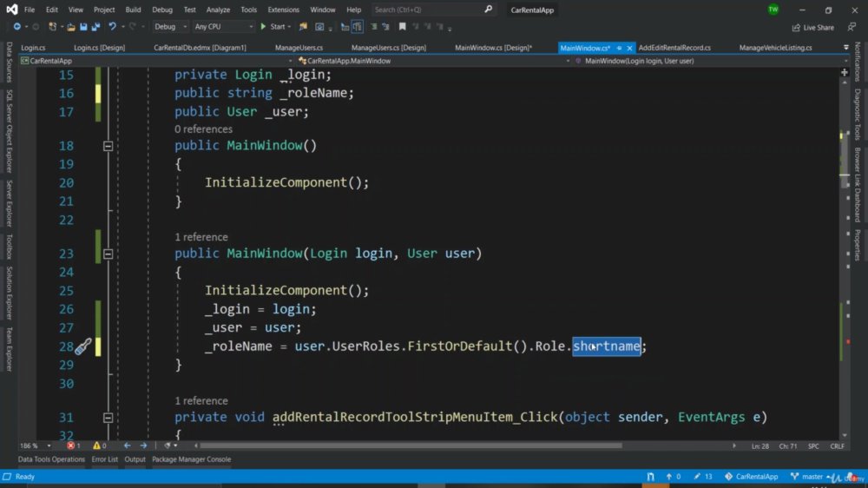Click the Open File folder icon
Image resolution: width=868 pixels, height=488 pixels.
(71, 27)
